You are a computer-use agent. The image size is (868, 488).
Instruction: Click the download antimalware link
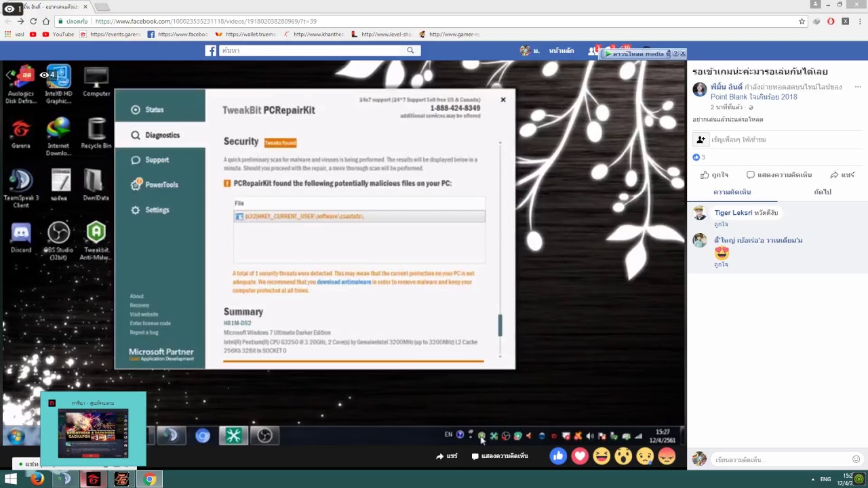(344, 282)
